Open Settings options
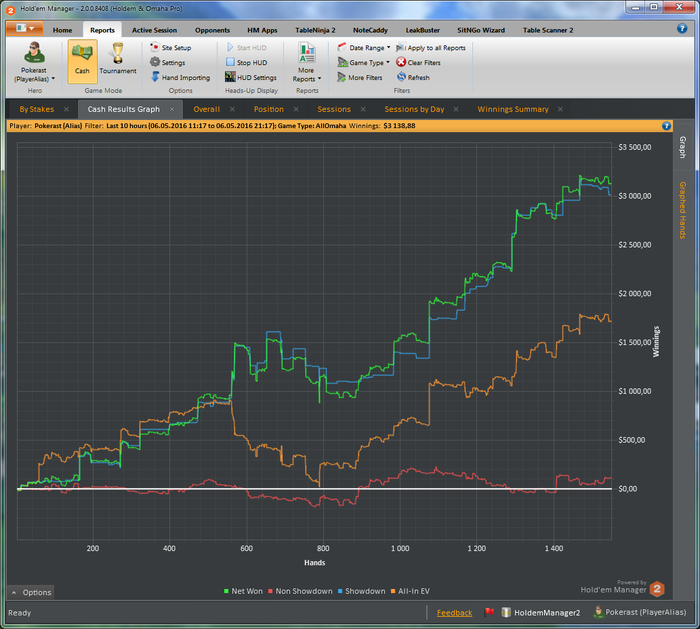The width and height of the screenshot is (700, 629). tap(167, 62)
